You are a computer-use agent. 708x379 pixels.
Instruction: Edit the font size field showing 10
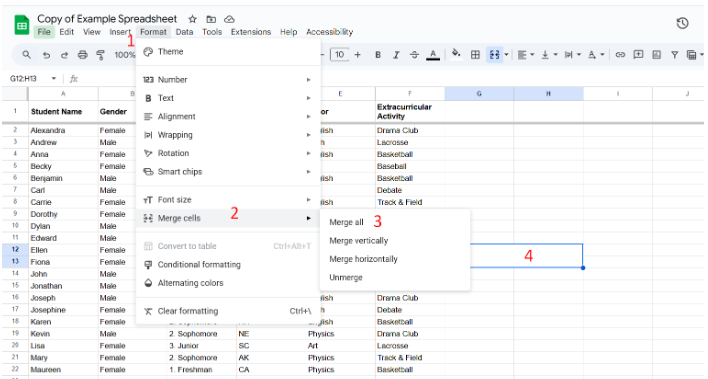click(x=340, y=55)
